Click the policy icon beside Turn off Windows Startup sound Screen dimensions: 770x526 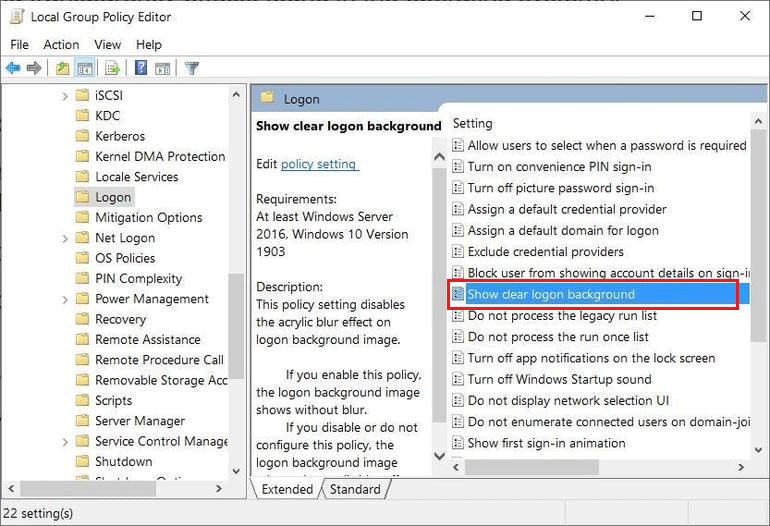click(458, 379)
